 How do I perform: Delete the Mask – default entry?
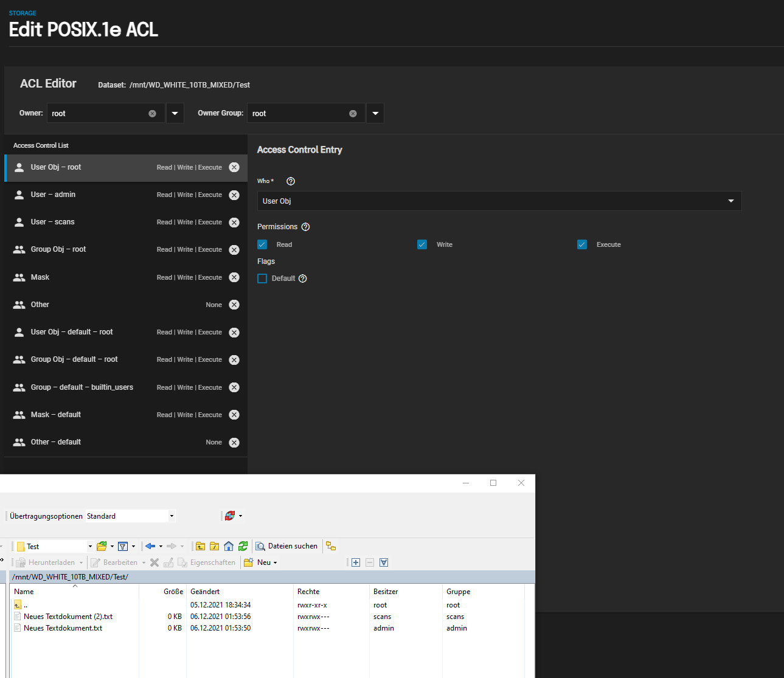click(234, 415)
